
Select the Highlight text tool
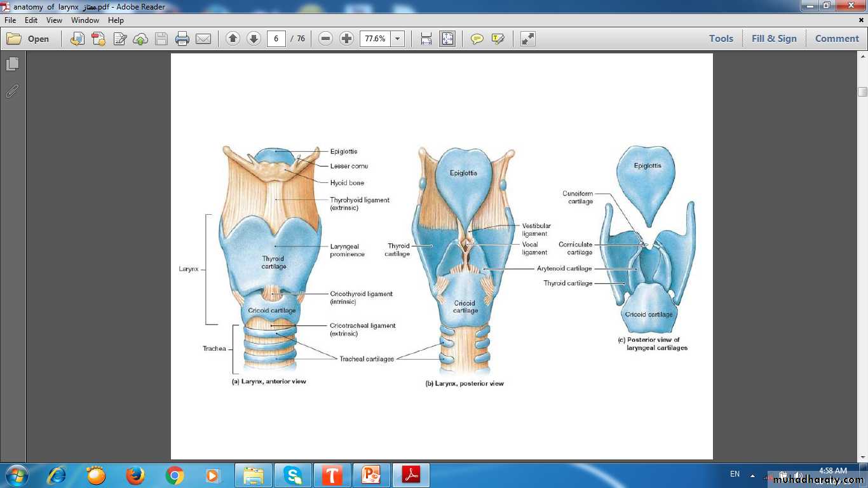click(498, 39)
